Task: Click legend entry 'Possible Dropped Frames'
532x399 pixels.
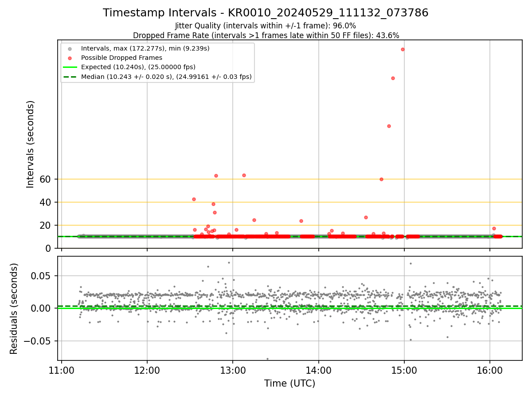Action: click(121, 58)
